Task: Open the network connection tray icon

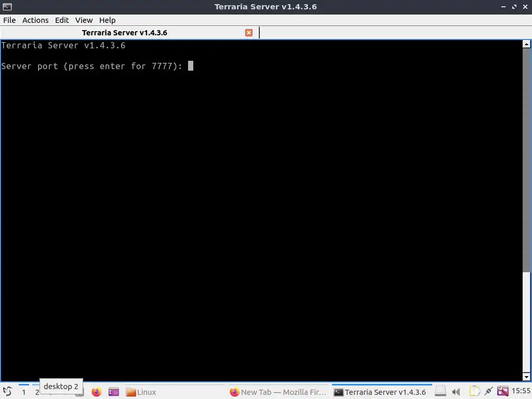Action: click(488, 392)
